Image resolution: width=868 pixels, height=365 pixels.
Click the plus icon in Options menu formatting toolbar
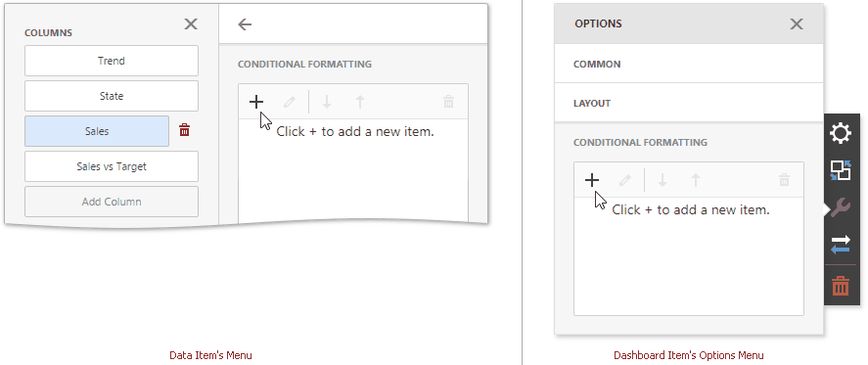(592, 180)
